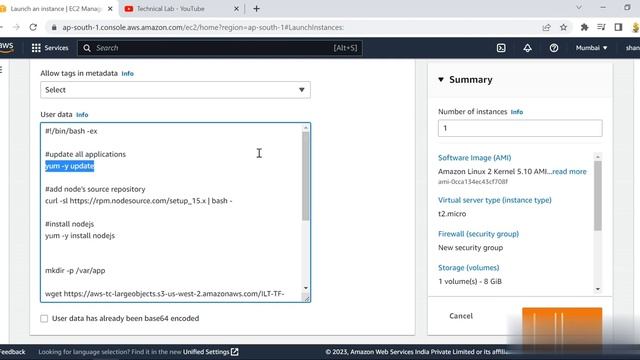Image resolution: width=640 pixels, height=360 pixels.
Task: Open the tab search chevron
Action: pyautogui.click(x=579, y=8)
